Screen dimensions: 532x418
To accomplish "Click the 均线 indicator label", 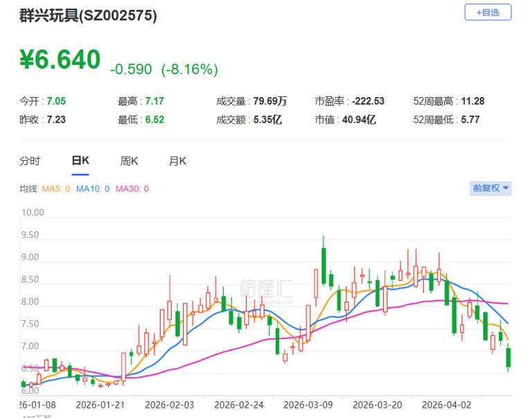I will point(28,189).
